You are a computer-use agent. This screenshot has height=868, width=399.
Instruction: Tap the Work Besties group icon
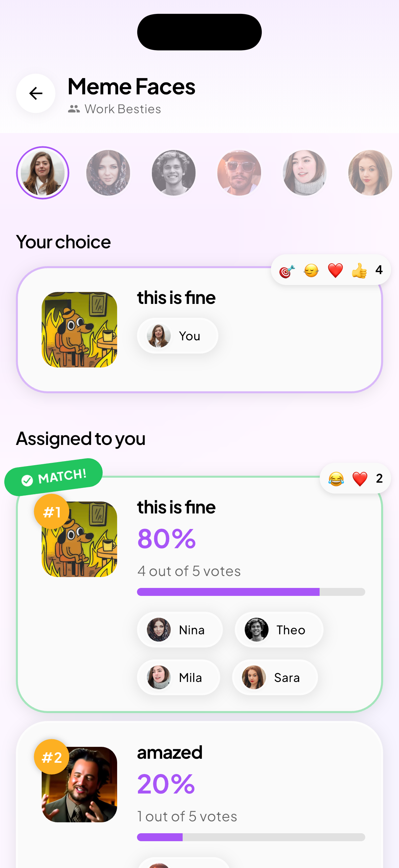[x=74, y=109]
